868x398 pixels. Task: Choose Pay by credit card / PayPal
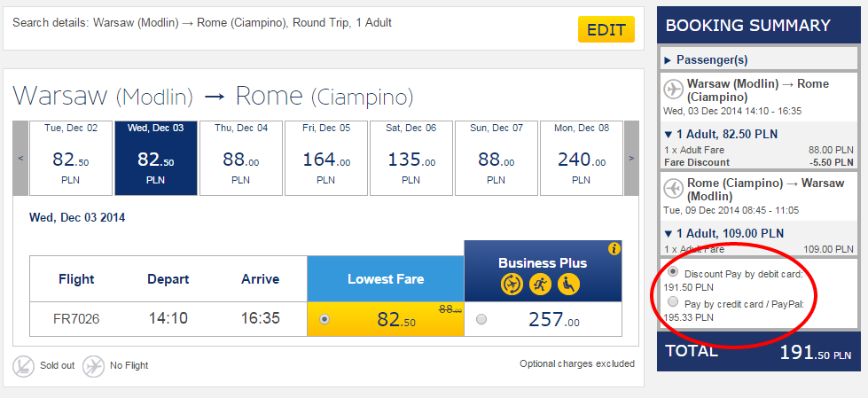(x=673, y=303)
